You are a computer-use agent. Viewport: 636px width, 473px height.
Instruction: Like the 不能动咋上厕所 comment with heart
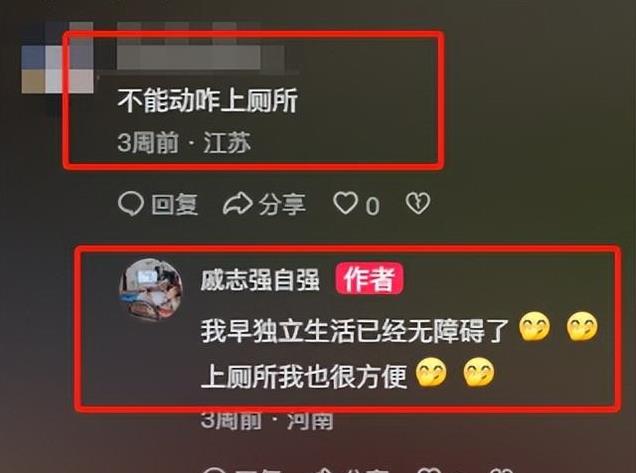tap(346, 203)
